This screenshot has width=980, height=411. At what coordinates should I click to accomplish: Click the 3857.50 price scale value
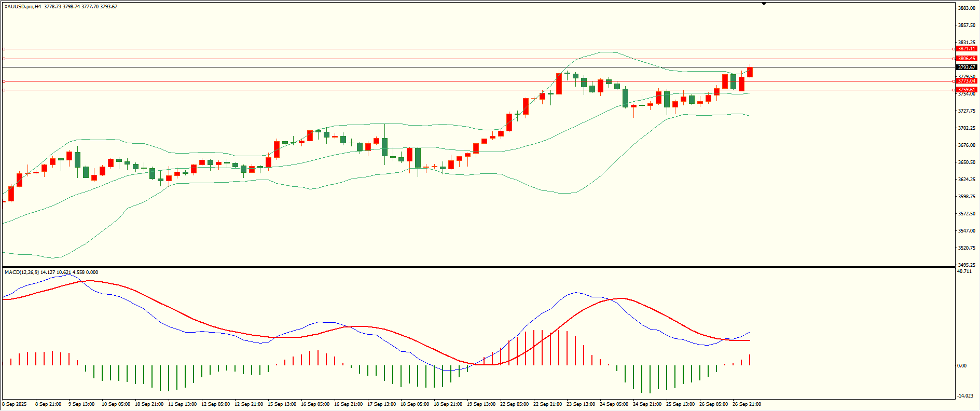pyautogui.click(x=967, y=25)
